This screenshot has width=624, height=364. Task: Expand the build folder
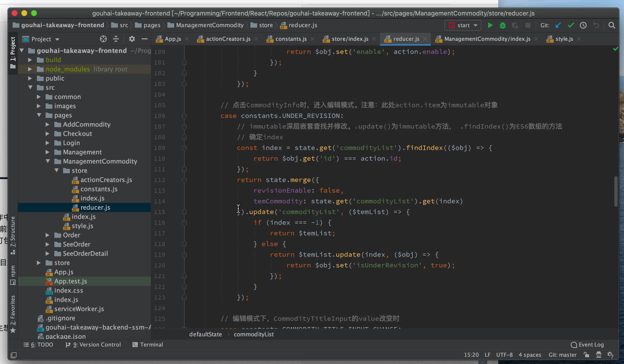pos(30,60)
